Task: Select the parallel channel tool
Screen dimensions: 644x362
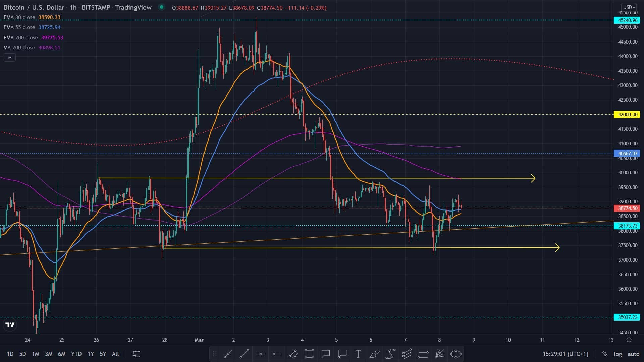Action: click(293, 354)
